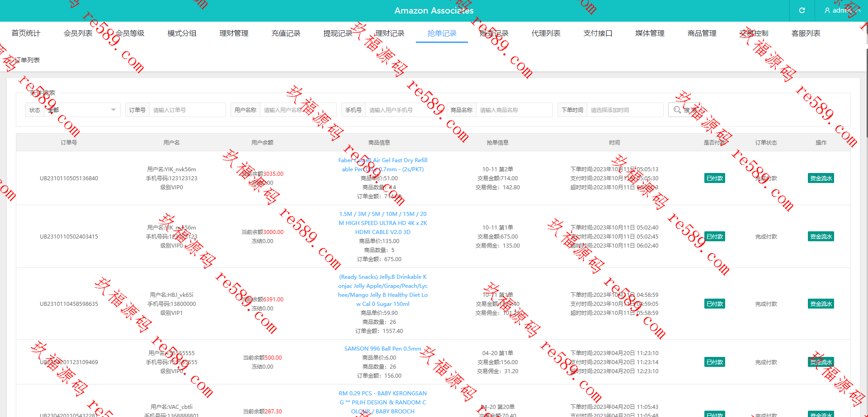This screenshot has height=417, width=868.
Task: Click 资金流水 for order UB2310110502403415
Action: tap(821, 236)
